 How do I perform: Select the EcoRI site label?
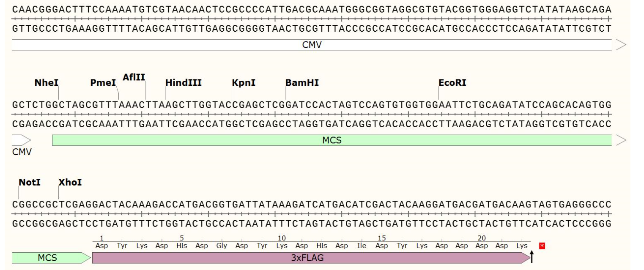[452, 83]
